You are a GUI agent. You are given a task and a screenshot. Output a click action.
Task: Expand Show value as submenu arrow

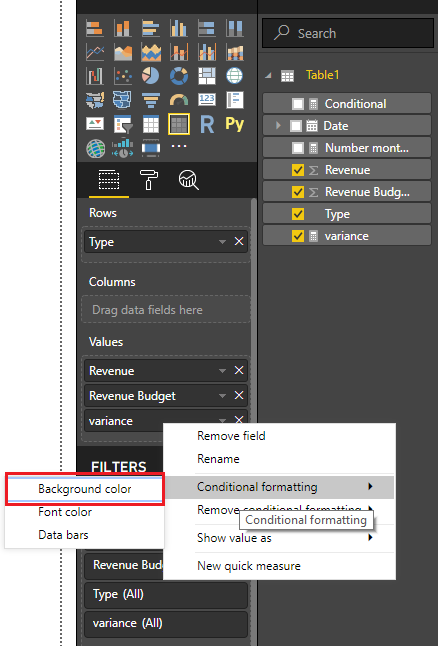(x=370, y=537)
